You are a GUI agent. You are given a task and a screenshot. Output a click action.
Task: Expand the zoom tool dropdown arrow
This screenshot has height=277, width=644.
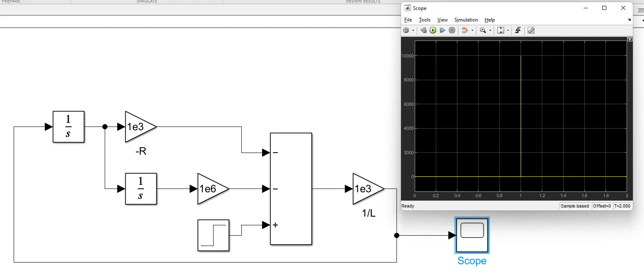point(490,31)
